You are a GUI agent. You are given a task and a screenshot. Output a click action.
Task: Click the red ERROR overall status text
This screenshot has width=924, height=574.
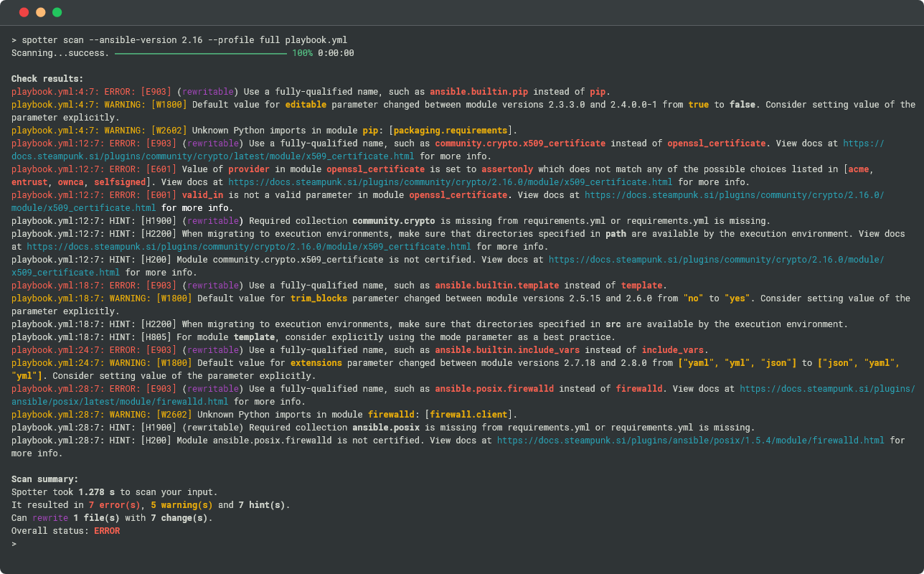coord(107,531)
